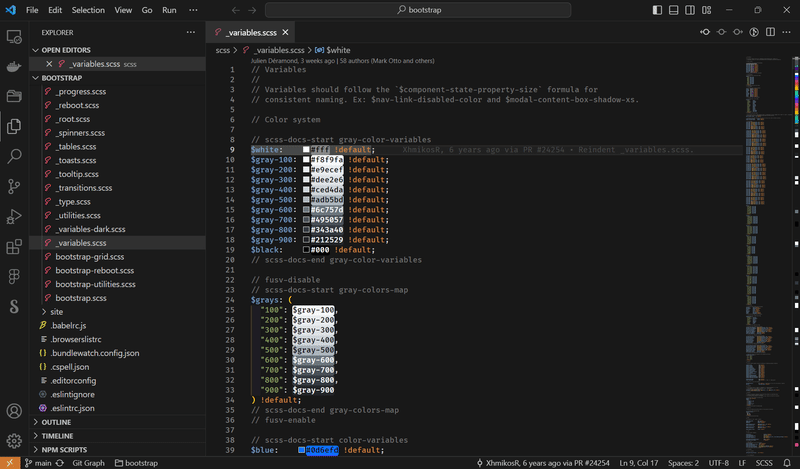The width and height of the screenshot is (800, 469).
Task: Open the Extensions view icon
Action: [x=14, y=246]
